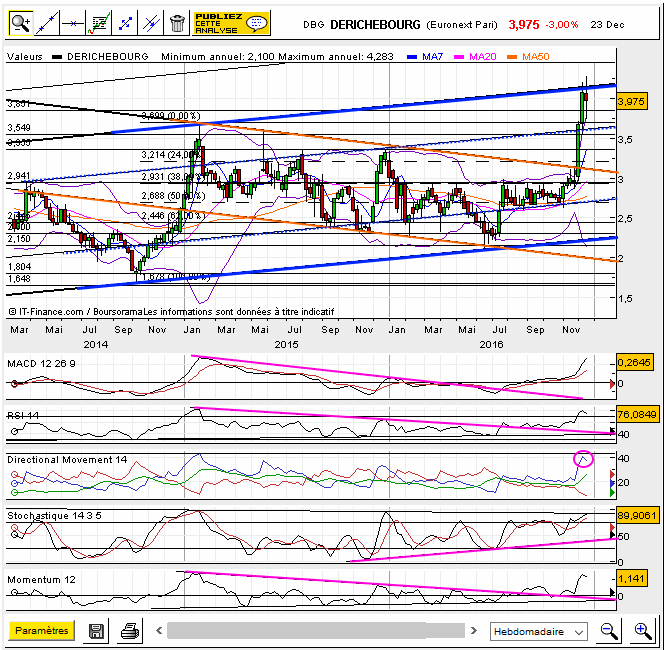Select the blue segment drawing tool

pos(125,23)
